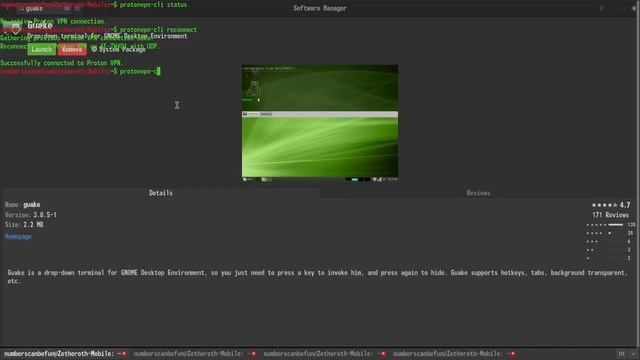640x360 pixels.
Task: Click the four-star rating bar
Action: point(616,233)
